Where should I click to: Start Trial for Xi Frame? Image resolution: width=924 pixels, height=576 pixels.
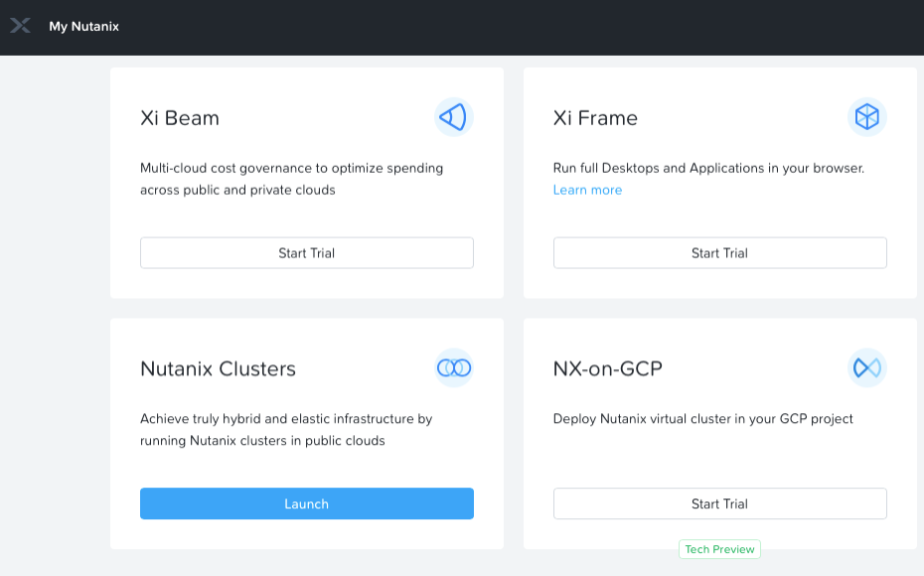click(719, 253)
